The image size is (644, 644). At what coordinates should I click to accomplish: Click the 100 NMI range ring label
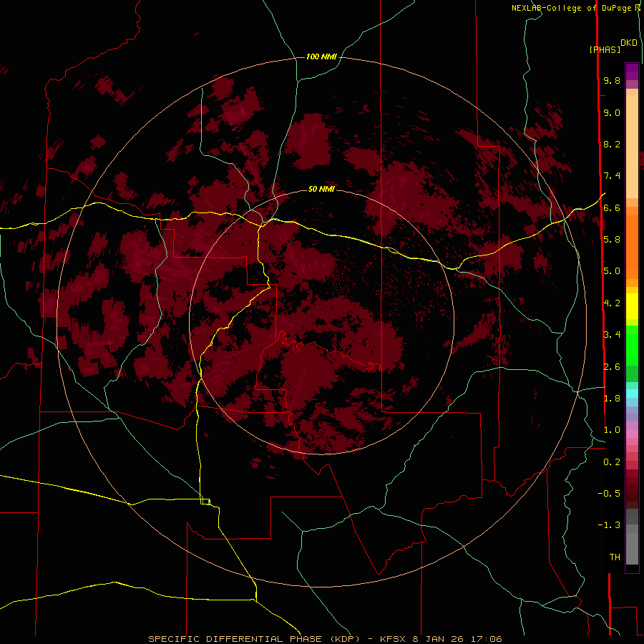tap(321, 57)
